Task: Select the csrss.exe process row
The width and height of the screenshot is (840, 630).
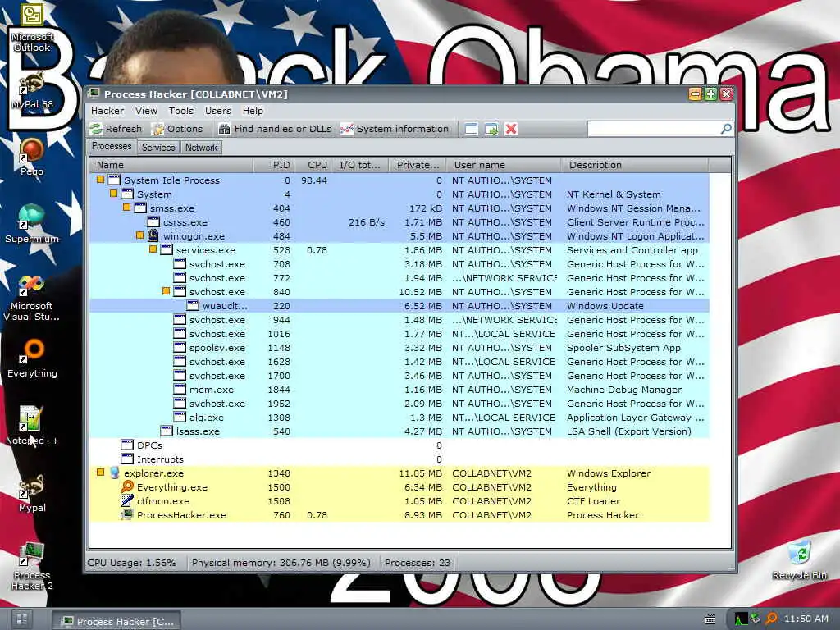Action: [399, 222]
